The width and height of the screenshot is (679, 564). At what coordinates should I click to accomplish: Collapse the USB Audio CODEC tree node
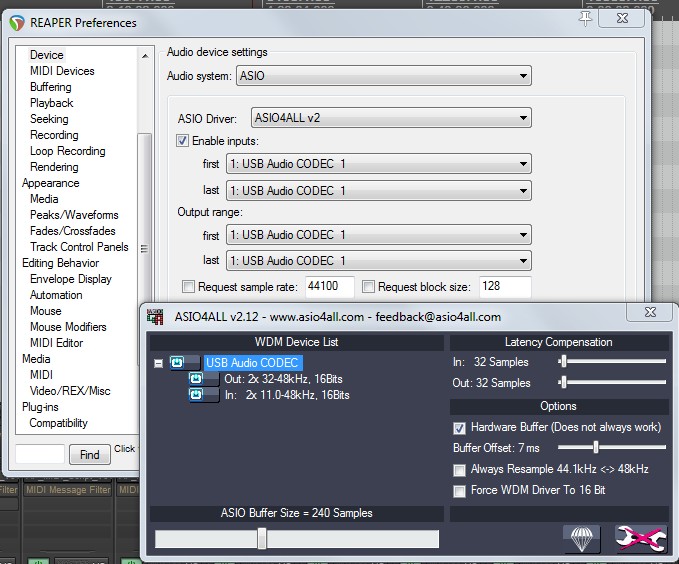tap(158, 363)
